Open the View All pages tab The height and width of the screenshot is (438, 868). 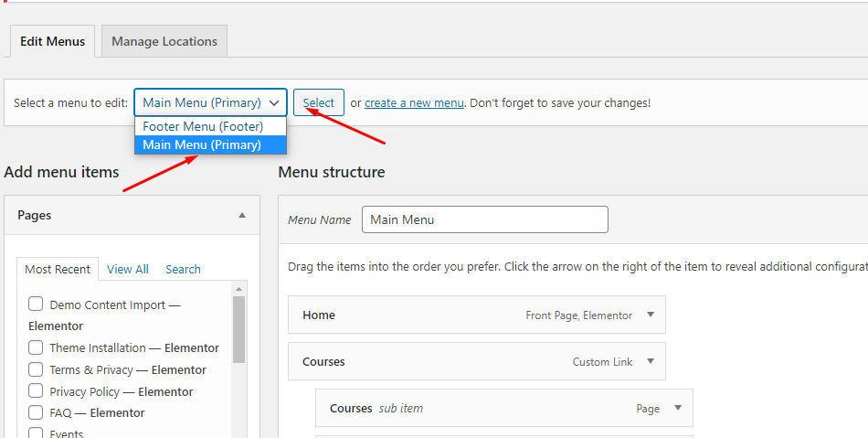tap(128, 269)
